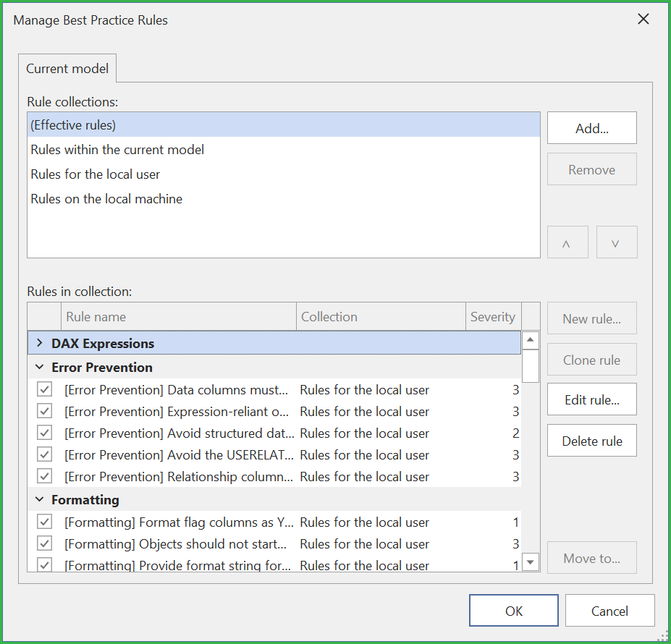Uncheck the 'Data columns must...' rule
Screen dimensions: 671x644
[x=44, y=389]
